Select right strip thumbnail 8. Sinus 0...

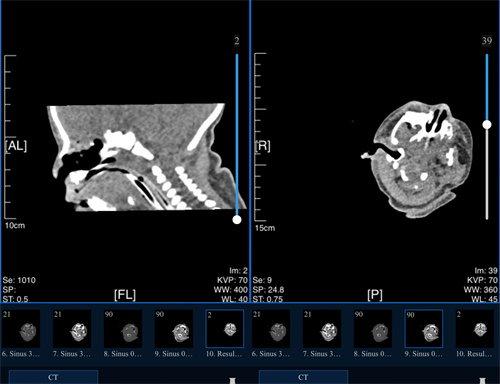tap(373, 329)
